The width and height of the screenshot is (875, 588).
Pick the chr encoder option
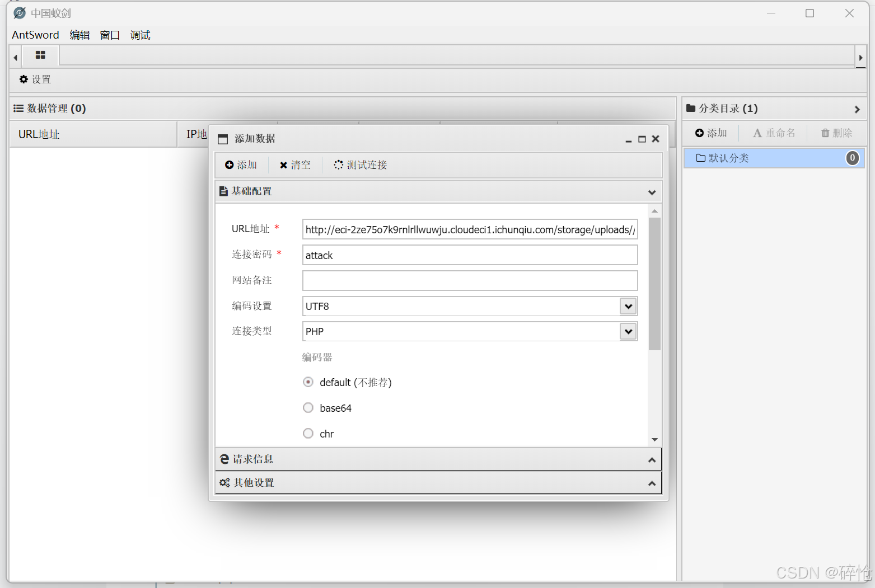coord(308,433)
